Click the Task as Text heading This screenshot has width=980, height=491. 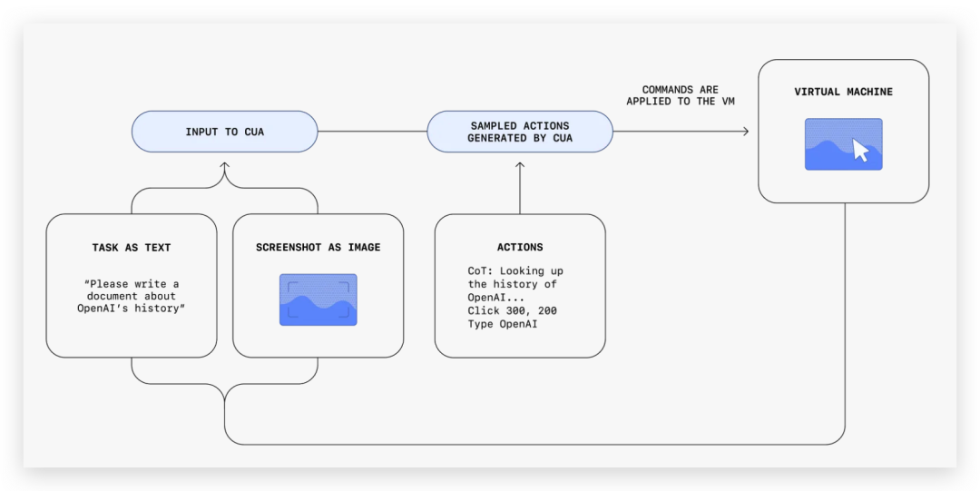click(x=132, y=247)
